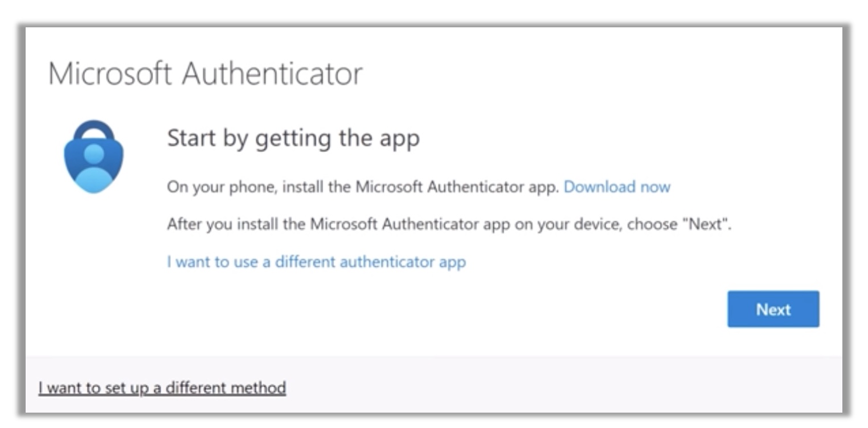
Task: Click the Microsoft Authenticator lock icon
Action: (93, 157)
